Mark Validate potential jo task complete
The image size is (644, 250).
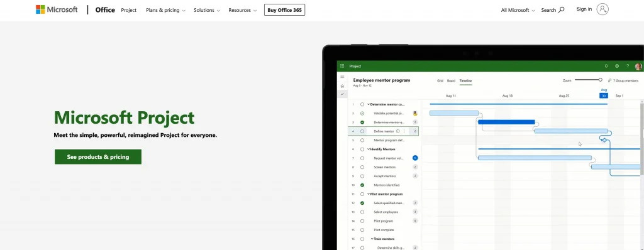pos(362,113)
